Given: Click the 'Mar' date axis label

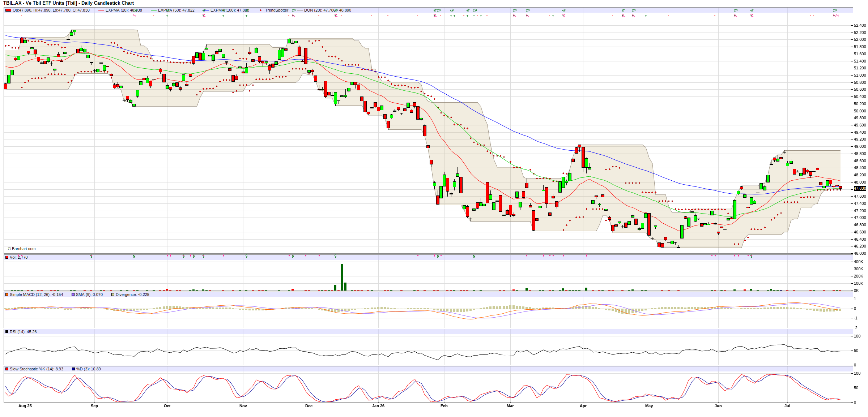Looking at the screenshot, I should (x=510, y=406).
